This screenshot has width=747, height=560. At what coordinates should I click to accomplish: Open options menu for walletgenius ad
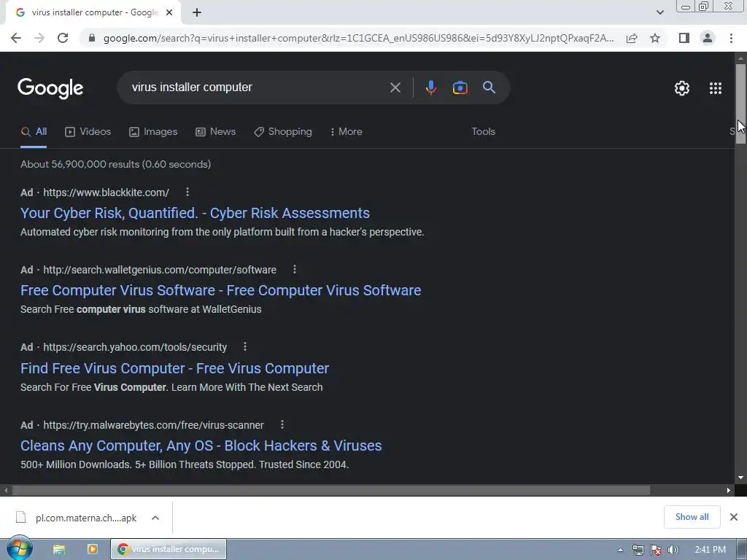[295, 270]
